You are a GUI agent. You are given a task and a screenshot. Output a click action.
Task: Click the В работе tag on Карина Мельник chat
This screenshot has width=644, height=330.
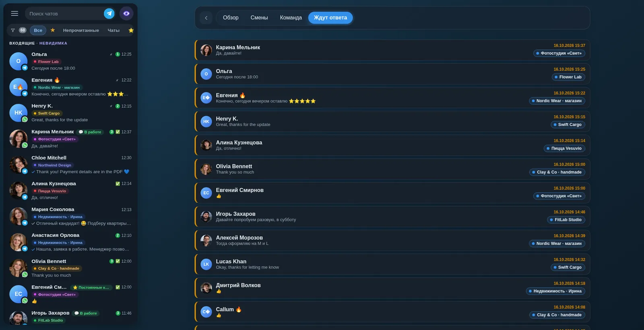pos(90,132)
